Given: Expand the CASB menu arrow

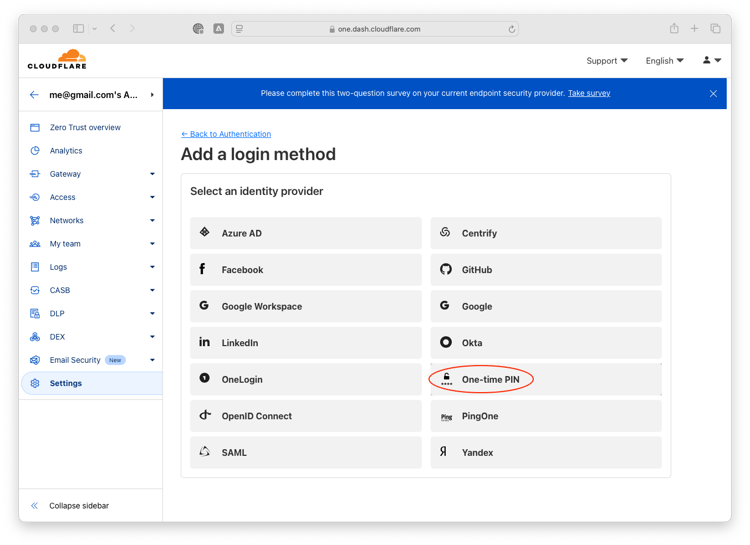Looking at the screenshot, I should tap(152, 290).
